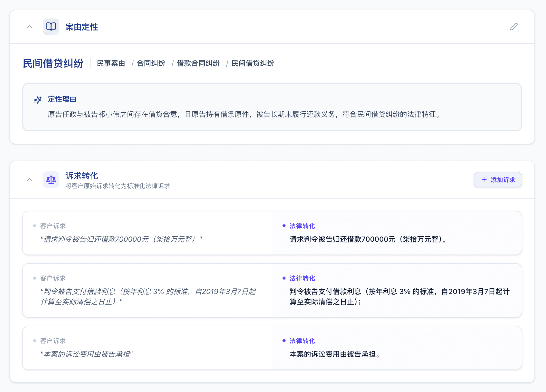Click 客户诉求 label in the interest claim card
546x392 pixels.
pyautogui.click(x=53, y=278)
